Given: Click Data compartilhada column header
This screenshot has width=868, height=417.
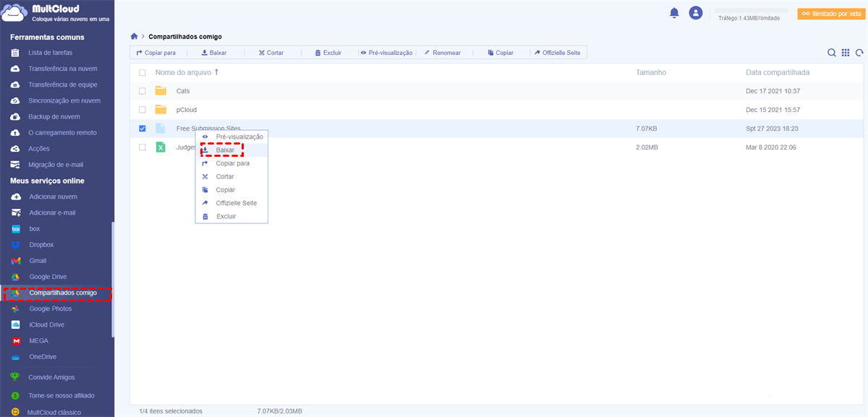Looking at the screenshot, I should coord(778,72).
